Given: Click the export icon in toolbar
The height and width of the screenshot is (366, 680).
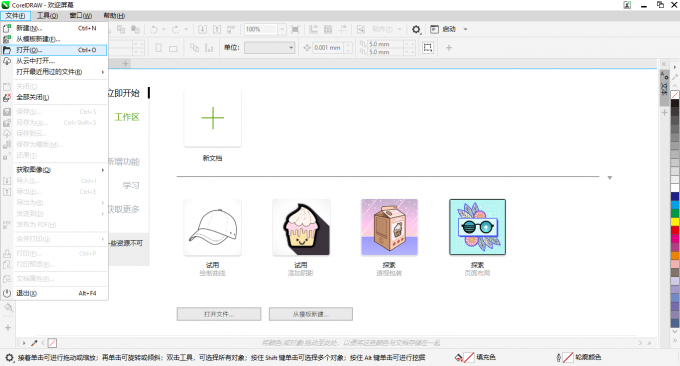Looking at the screenshot, I should tap(217, 29).
